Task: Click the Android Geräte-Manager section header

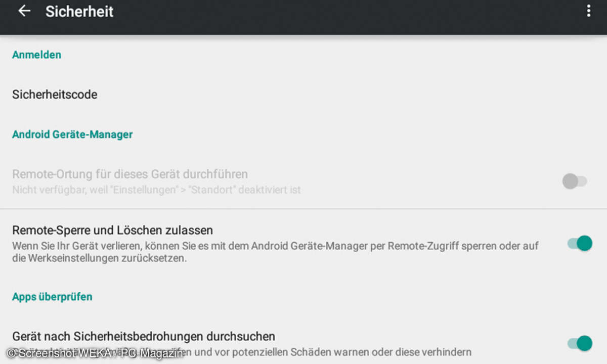Action: tap(72, 134)
